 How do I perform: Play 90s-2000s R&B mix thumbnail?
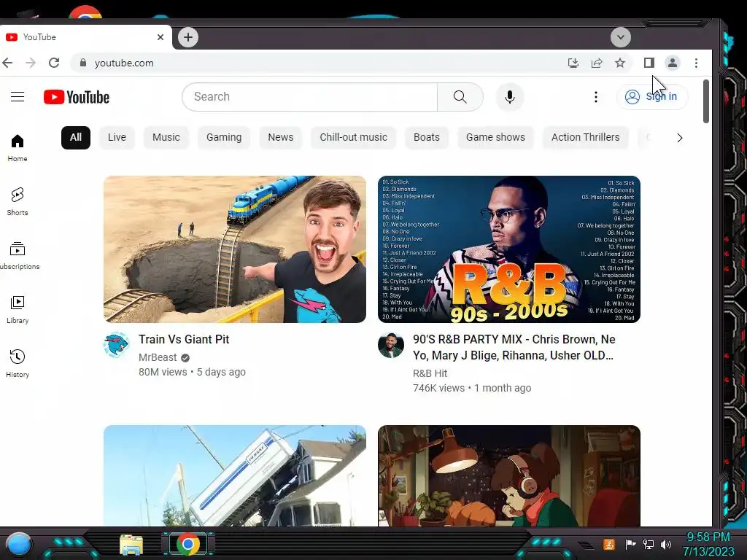(508, 249)
